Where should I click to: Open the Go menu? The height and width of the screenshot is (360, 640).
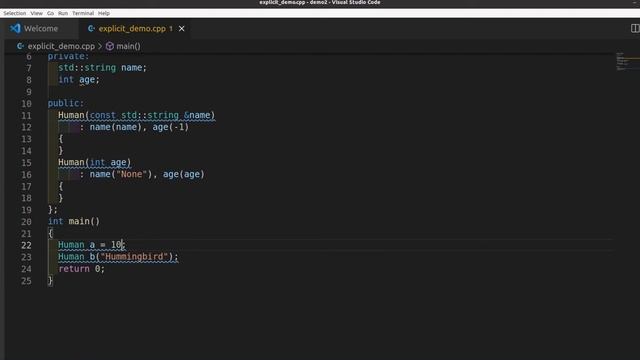[50, 13]
